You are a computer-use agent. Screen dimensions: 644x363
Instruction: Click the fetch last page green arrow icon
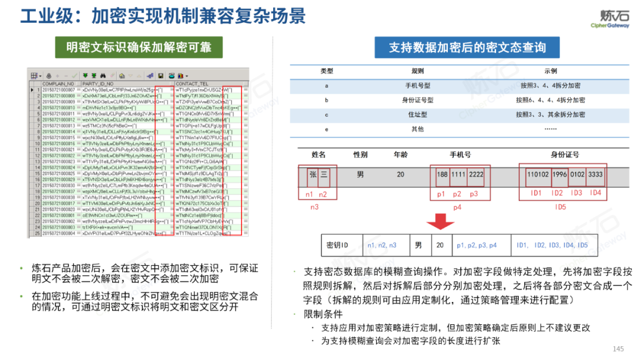click(94, 76)
